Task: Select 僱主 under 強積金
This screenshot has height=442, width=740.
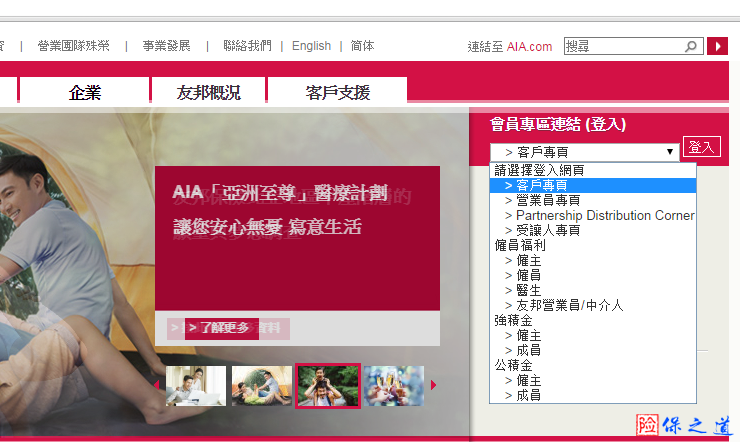Action: click(593, 335)
